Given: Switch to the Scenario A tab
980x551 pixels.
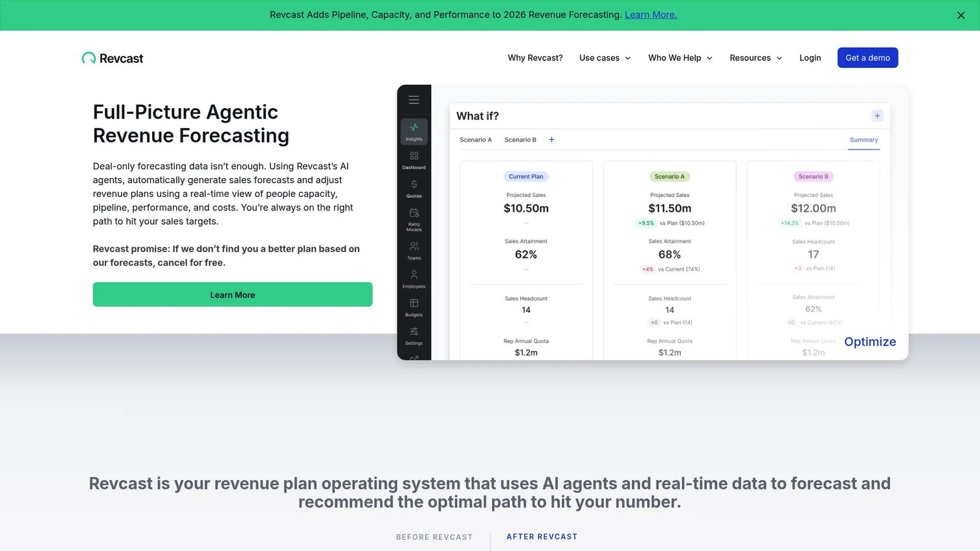Looking at the screenshot, I should (x=476, y=140).
